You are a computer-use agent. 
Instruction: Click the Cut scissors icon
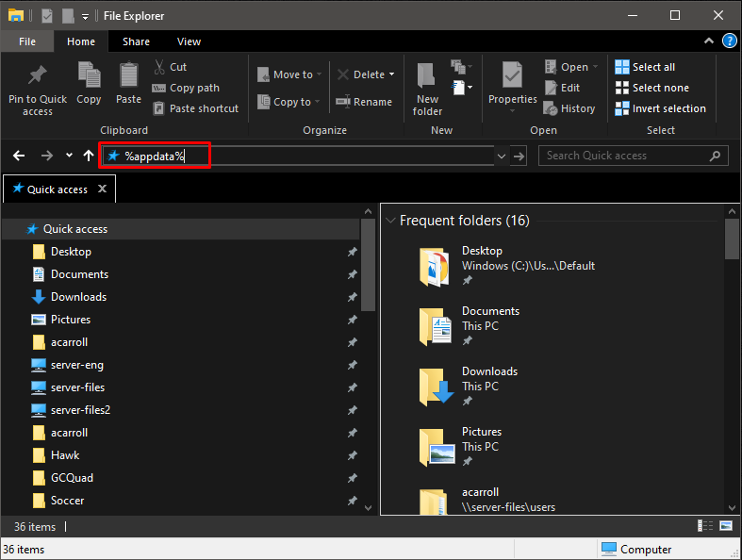(159, 67)
